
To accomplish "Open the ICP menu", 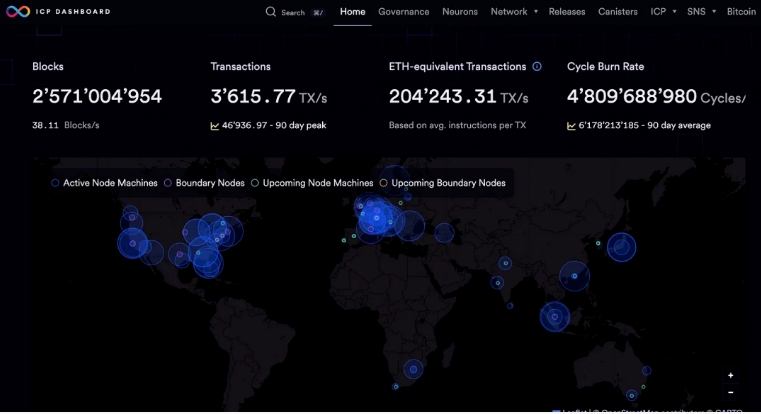I will (x=658, y=12).
